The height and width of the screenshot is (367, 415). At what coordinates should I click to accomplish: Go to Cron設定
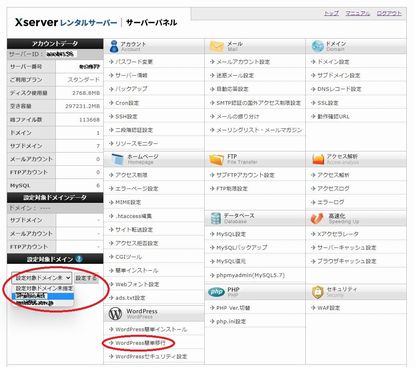click(127, 103)
